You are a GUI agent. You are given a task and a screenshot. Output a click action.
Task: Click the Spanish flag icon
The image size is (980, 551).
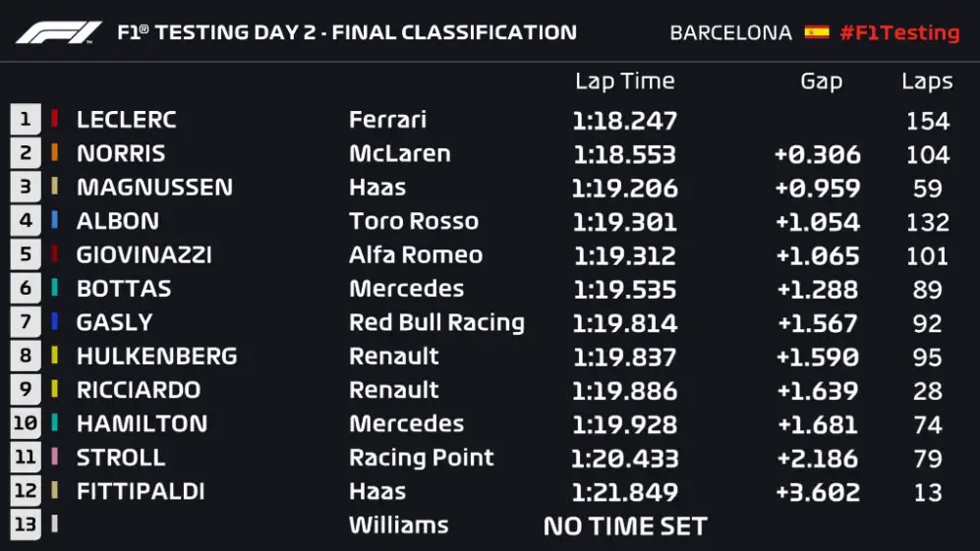816,31
